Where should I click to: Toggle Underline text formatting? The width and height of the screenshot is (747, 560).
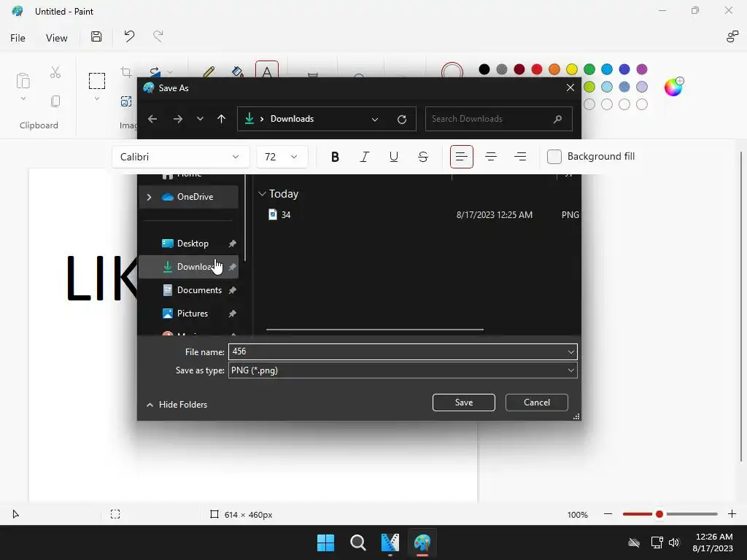coord(393,157)
